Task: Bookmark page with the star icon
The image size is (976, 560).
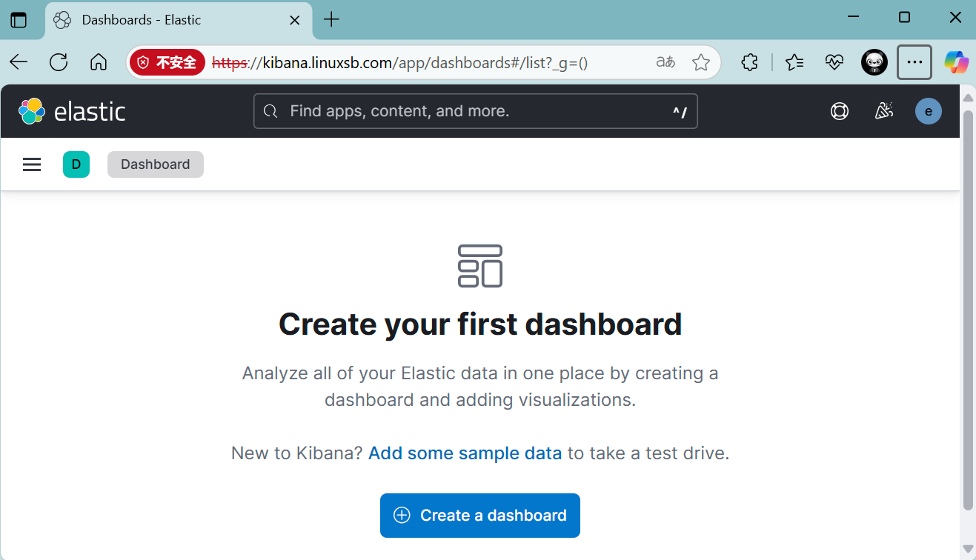Action: 700,62
